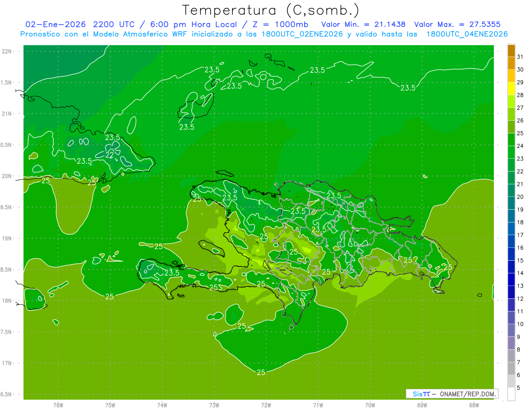Click 'Valor Min. = 21.1438' text
The width and height of the screenshot is (532, 411).
coord(364,24)
